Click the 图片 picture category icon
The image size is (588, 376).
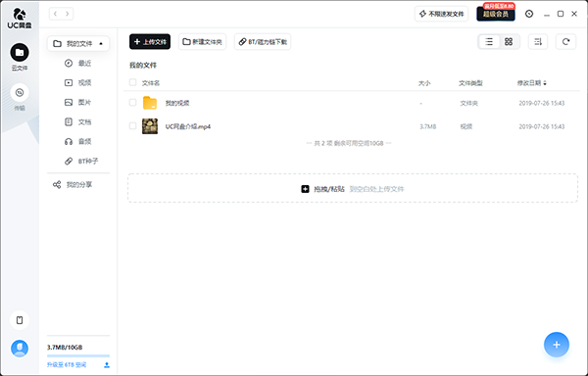point(69,102)
